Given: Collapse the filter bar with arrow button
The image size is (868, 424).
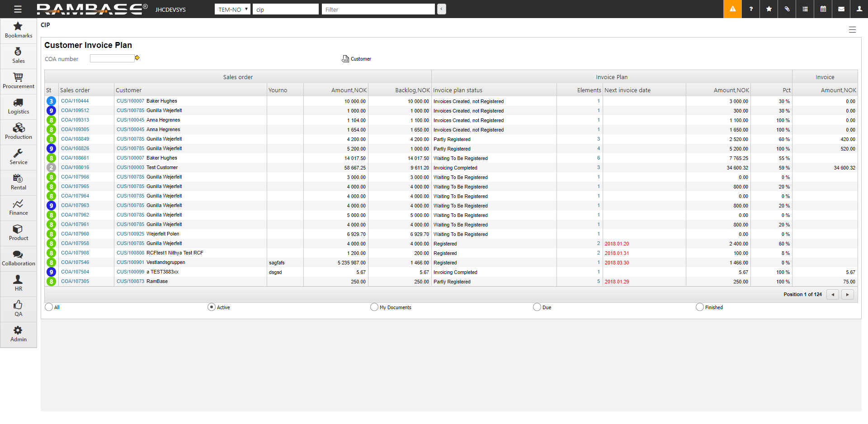Looking at the screenshot, I should (x=442, y=9).
